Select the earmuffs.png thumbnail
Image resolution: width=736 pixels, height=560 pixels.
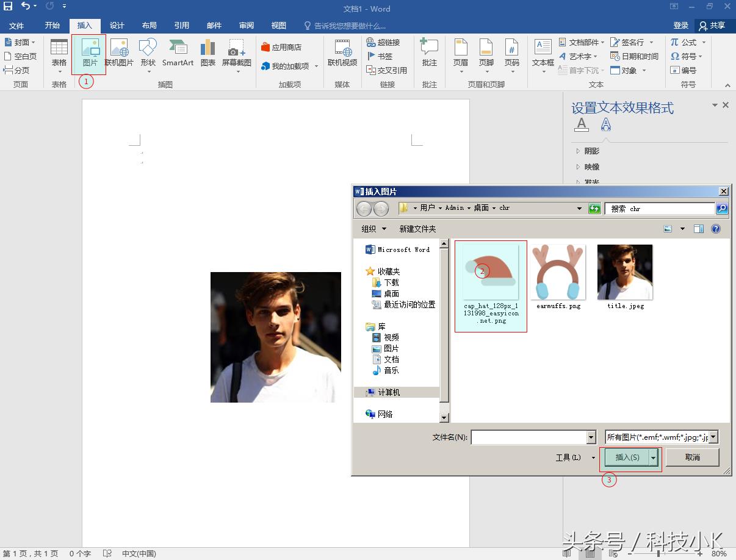tap(558, 273)
